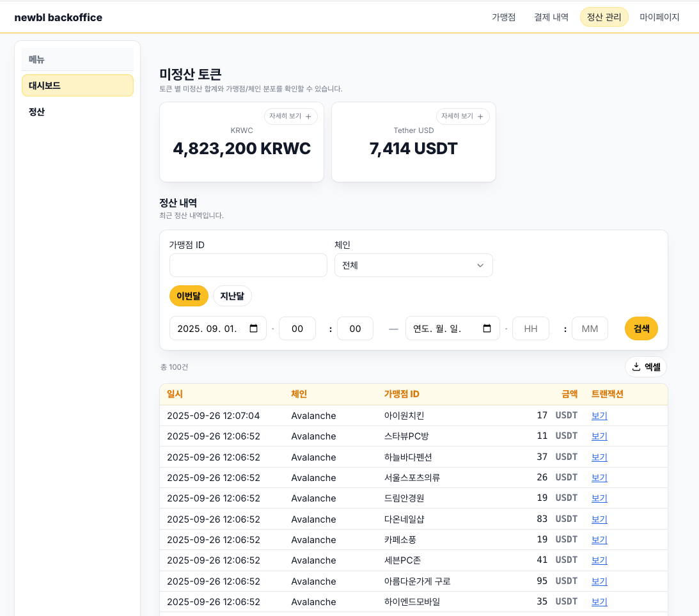This screenshot has height=616, width=699.
Task: View transaction for 다온네일샵 row
Action: tap(599, 519)
